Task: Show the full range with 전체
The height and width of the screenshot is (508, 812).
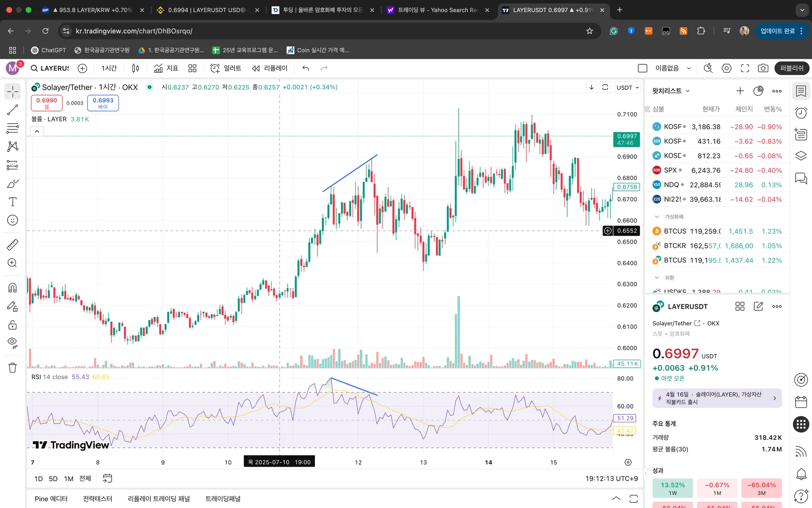Action: (x=85, y=478)
